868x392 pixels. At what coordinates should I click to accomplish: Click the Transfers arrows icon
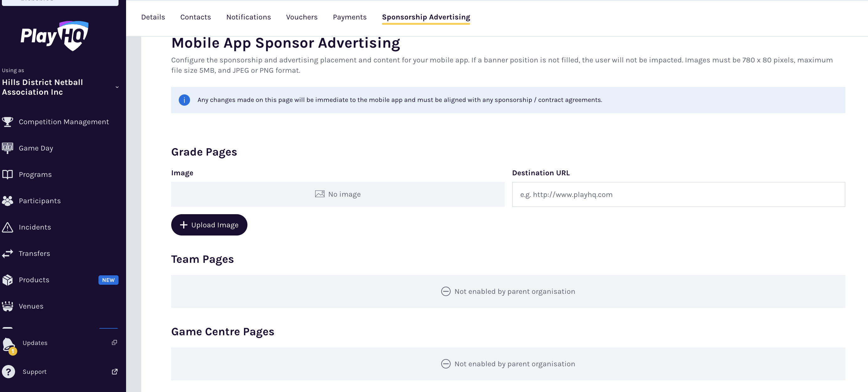(x=8, y=253)
